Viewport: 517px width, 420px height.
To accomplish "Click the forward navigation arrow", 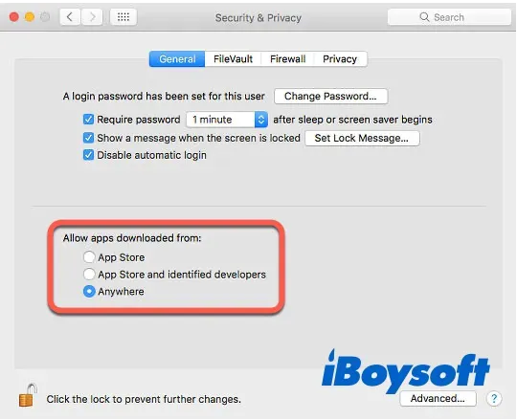I will click(x=92, y=17).
